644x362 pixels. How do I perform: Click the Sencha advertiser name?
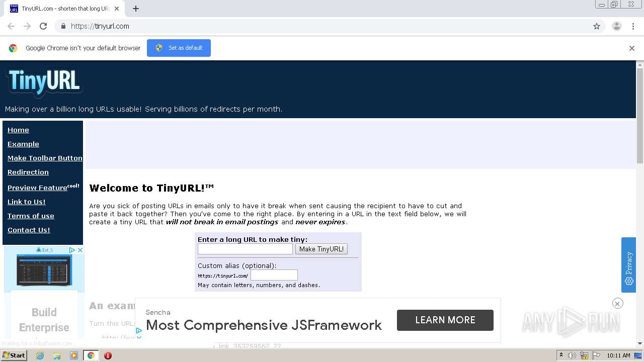pyautogui.click(x=158, y=312)
